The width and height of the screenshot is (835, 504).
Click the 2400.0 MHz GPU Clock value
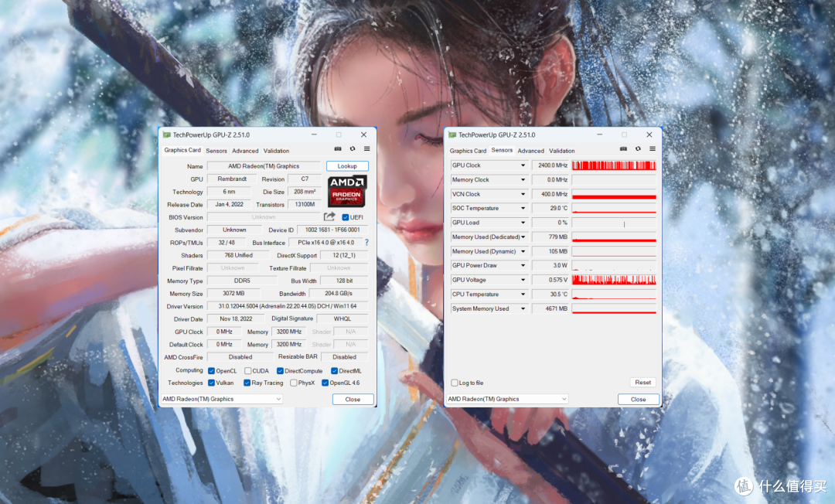pyautogui.click(x=550, y=165)
